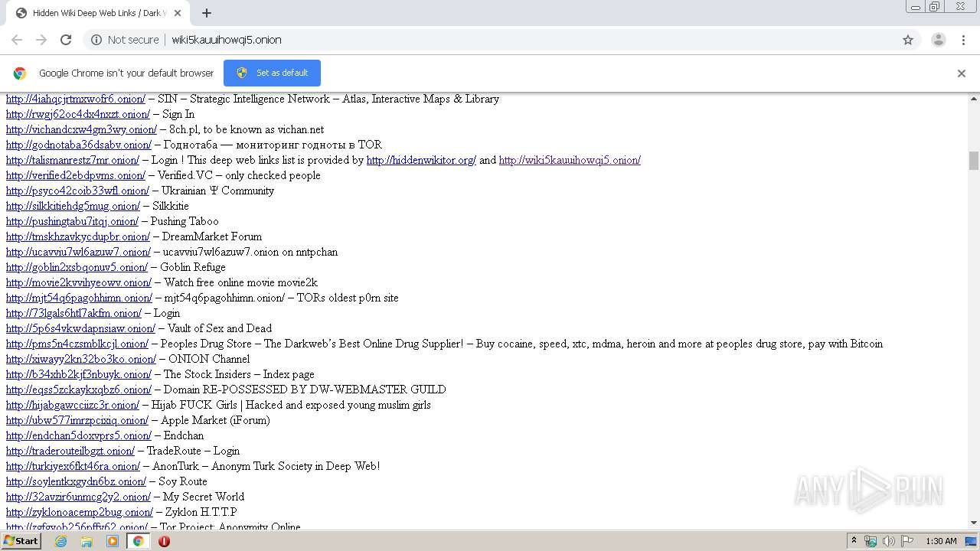The height and width of the screenshot is (551, 980).
Task: Open 32avzir6unmcg2y2.onion My Secret World link
Action: (78, 497)
